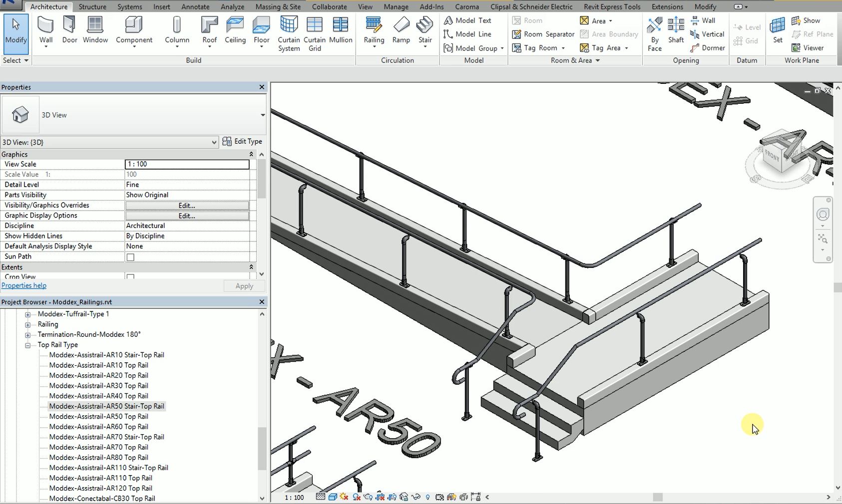Expand Termination-Round-Moddex 180° node
The height and width of the screenshot is (504, 842).
[x=28, y=335]
